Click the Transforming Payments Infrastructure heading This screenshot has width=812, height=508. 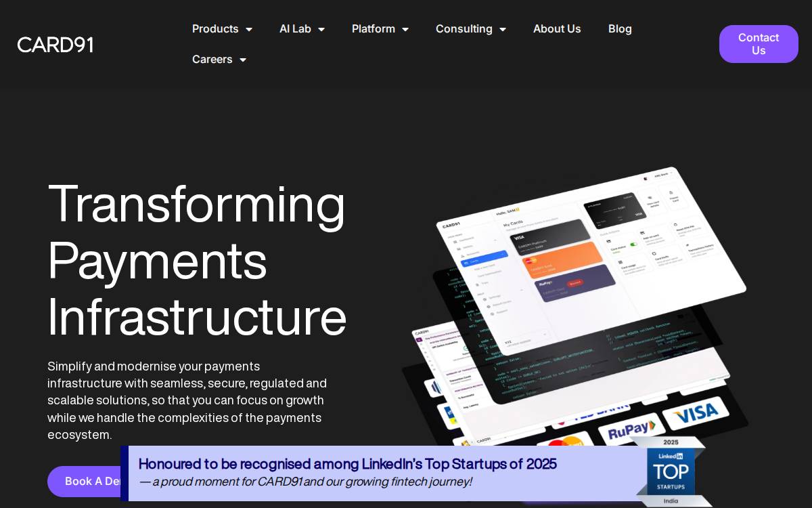pyautogui.click(x=197, y=260)
